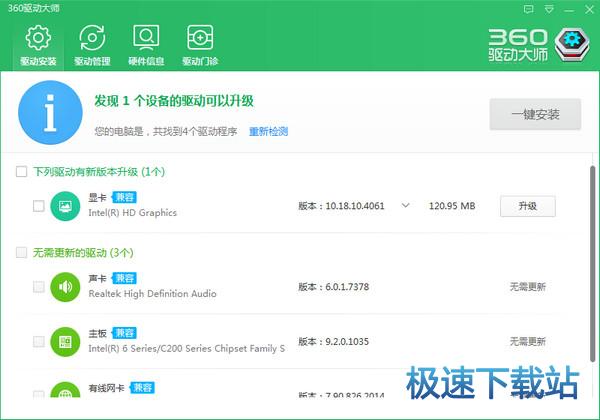600x420 pixels.
Task: Click the 声卡 speaker icon
Action: pos(65,287)
